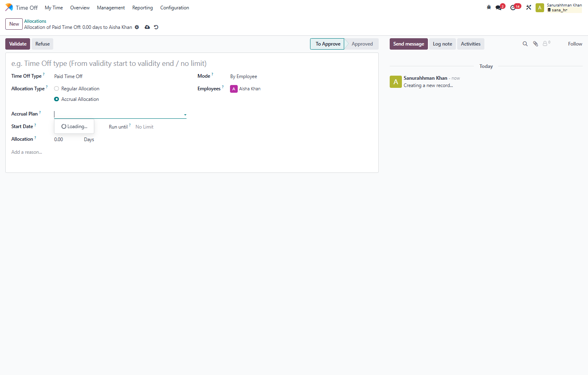Open the wrench and screwdriver tools icon

529,7
